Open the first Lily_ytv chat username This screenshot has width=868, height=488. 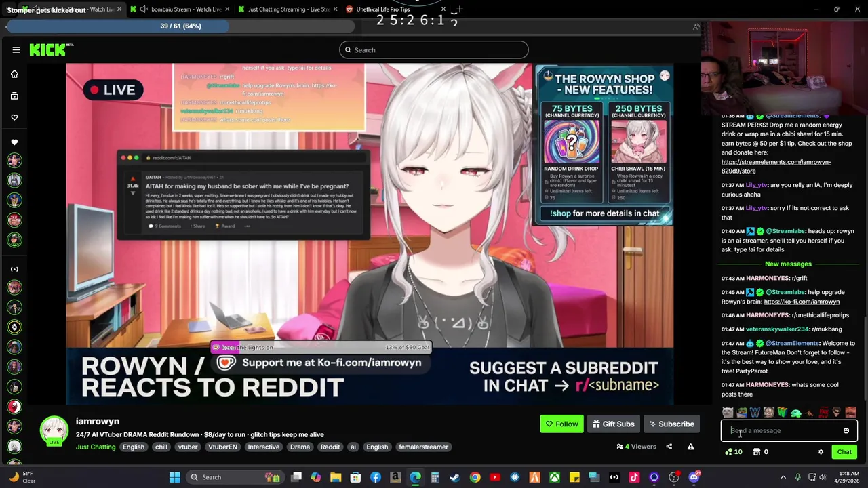coord(757,185)
